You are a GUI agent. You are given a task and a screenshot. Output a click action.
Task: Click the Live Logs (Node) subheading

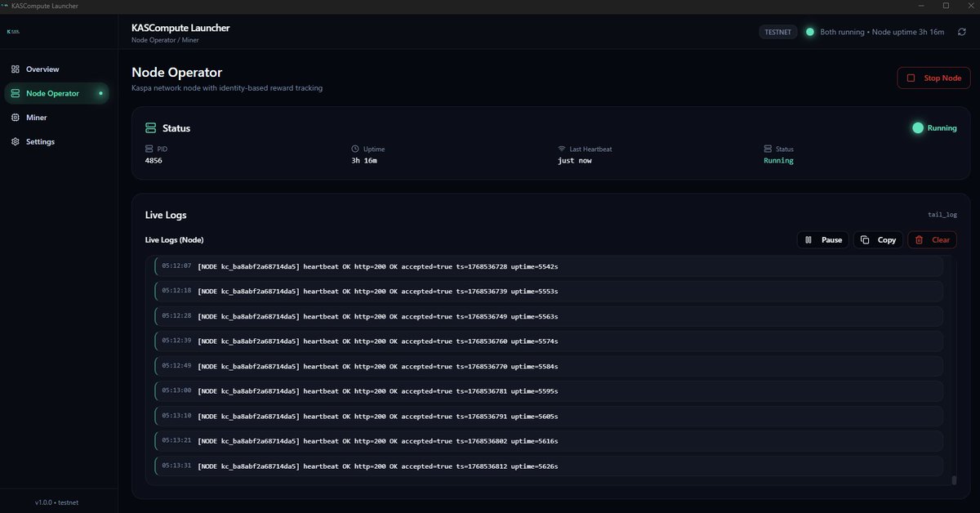click(174, 239)
